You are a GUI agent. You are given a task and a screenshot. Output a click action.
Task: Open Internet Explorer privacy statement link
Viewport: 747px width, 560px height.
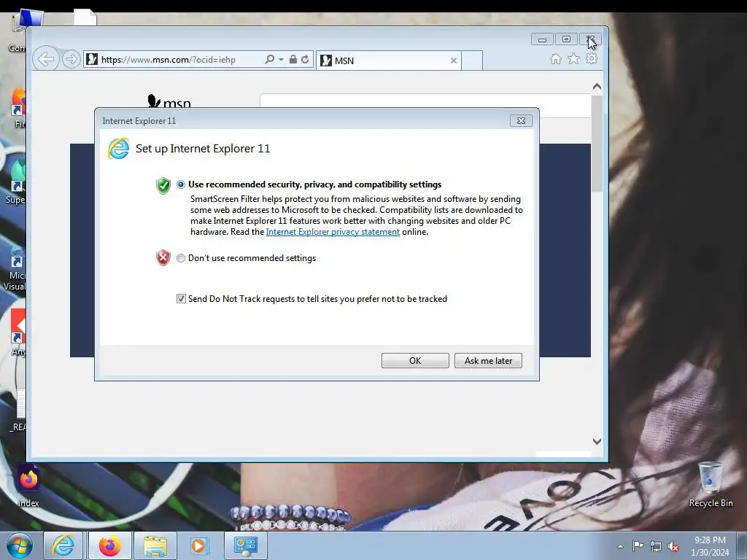333,232
